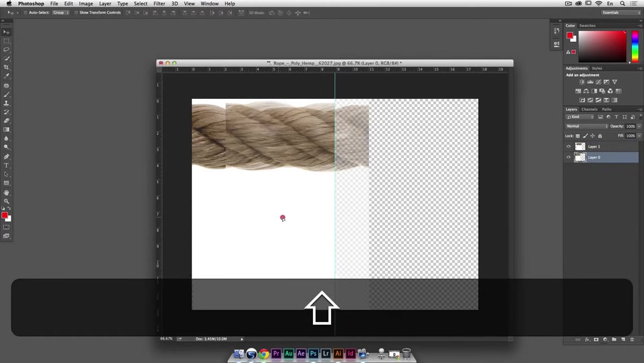Select the Lasso tool
The image size is (644, 363).
point(6,49)
